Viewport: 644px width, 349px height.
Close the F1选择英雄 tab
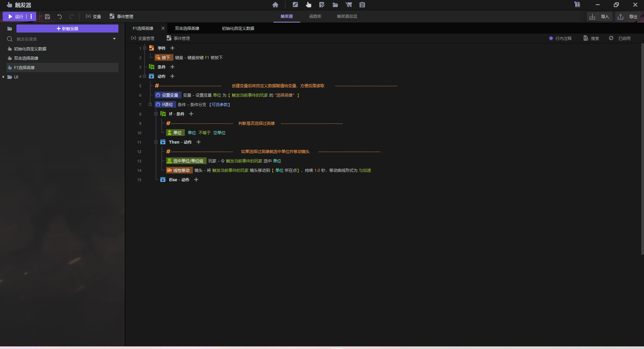pos(163,29)
